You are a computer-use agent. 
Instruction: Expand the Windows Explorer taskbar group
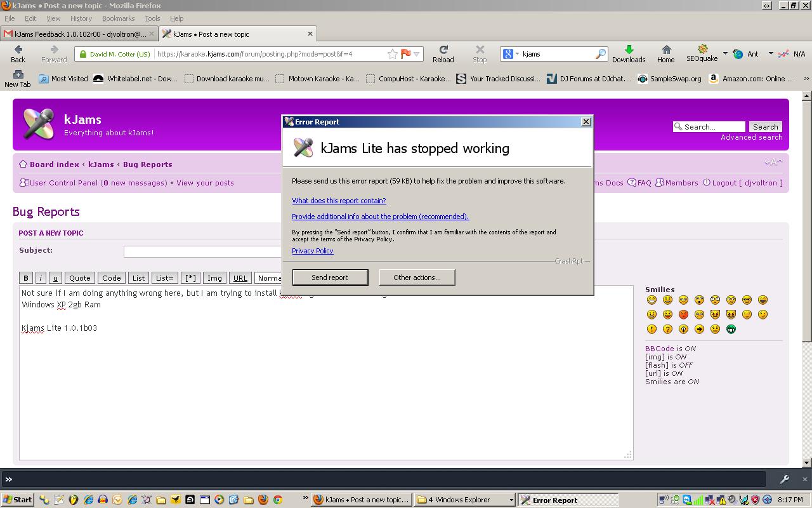pos(511,500)
